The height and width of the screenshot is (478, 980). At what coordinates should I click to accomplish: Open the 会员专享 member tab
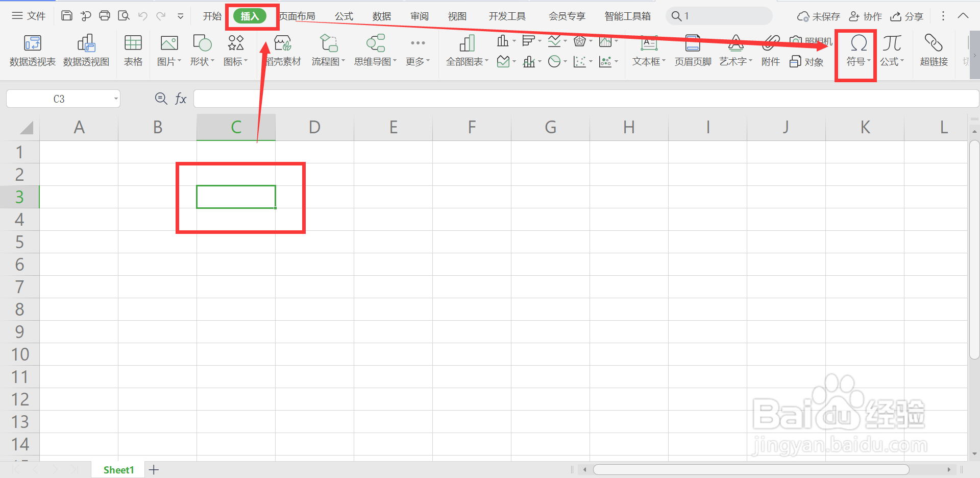(567, 16)
